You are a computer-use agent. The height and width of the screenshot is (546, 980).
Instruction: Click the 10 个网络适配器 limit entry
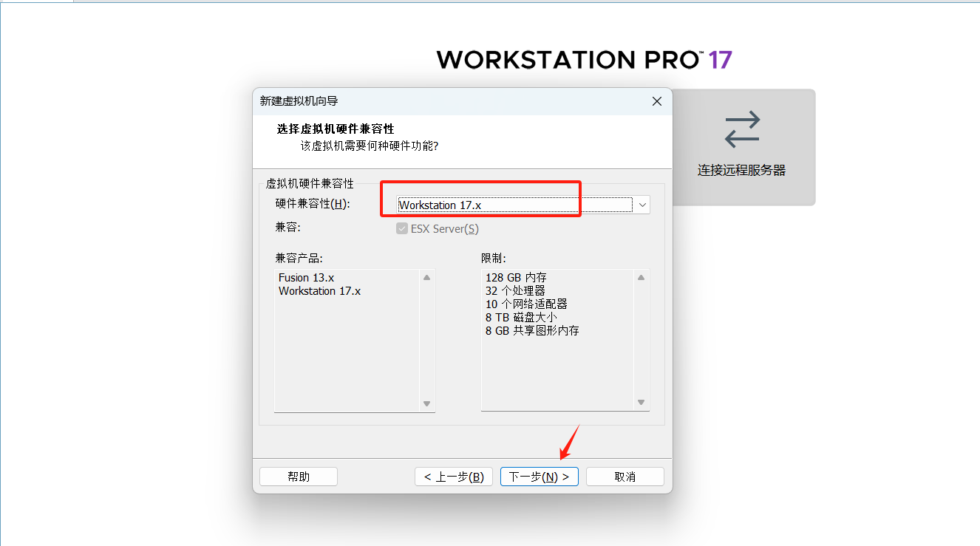(x=526, y=304)
